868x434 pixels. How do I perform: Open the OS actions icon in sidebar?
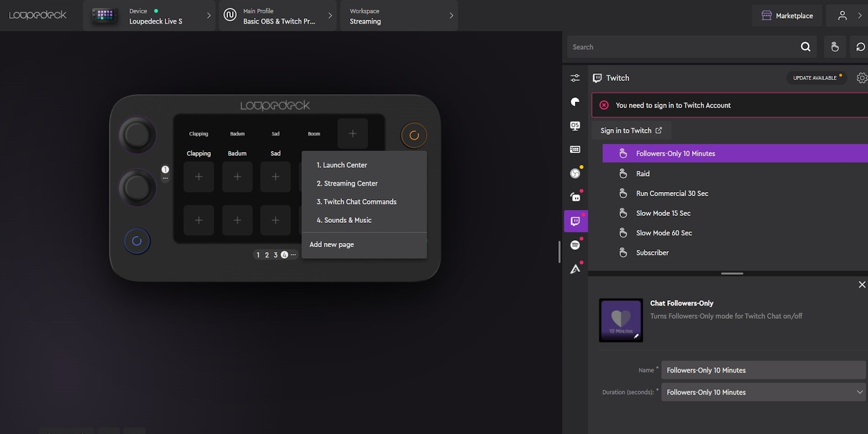tap(575, 126)
